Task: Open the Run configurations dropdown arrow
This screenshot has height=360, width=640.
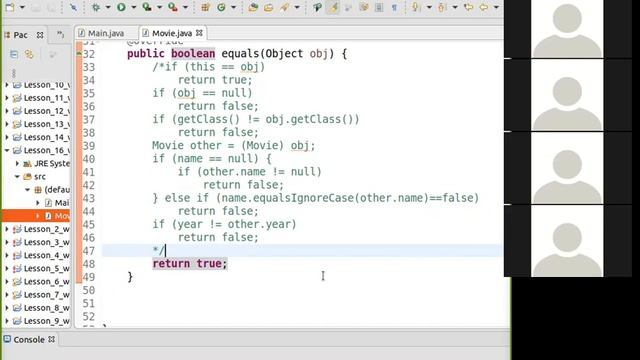Action: click(x=133, y=7)
